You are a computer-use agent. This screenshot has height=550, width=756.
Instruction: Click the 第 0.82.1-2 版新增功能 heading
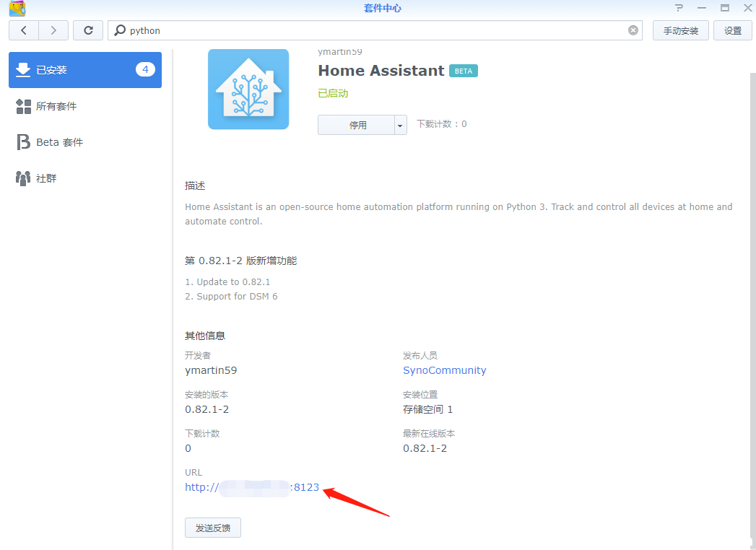click(x=241, y=261)
